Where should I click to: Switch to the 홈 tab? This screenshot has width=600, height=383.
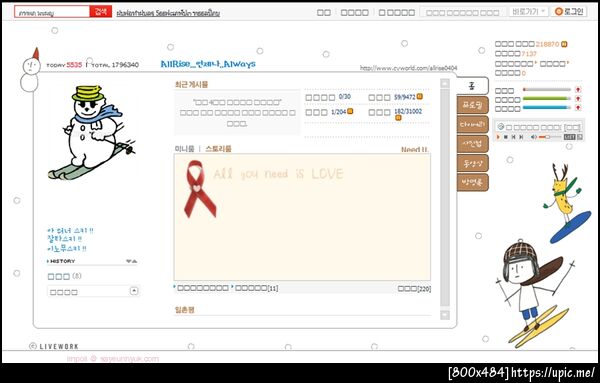tap(473, 86)
